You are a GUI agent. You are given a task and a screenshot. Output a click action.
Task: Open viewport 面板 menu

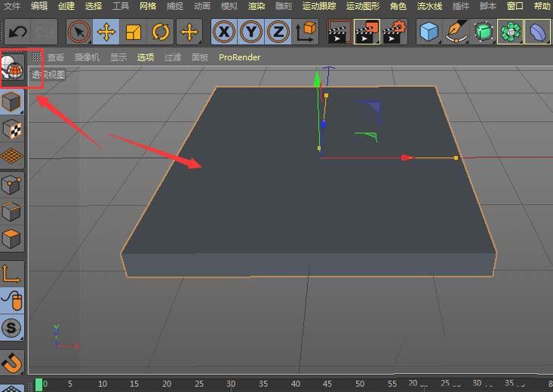coord(200,57)
